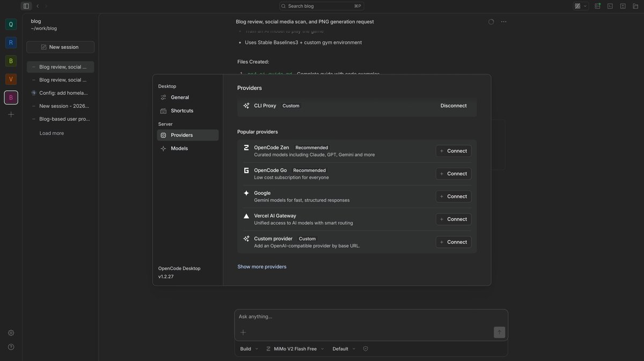Open Blog-based user pro... session
Screen dimensions: 644x361
[60, 119]
